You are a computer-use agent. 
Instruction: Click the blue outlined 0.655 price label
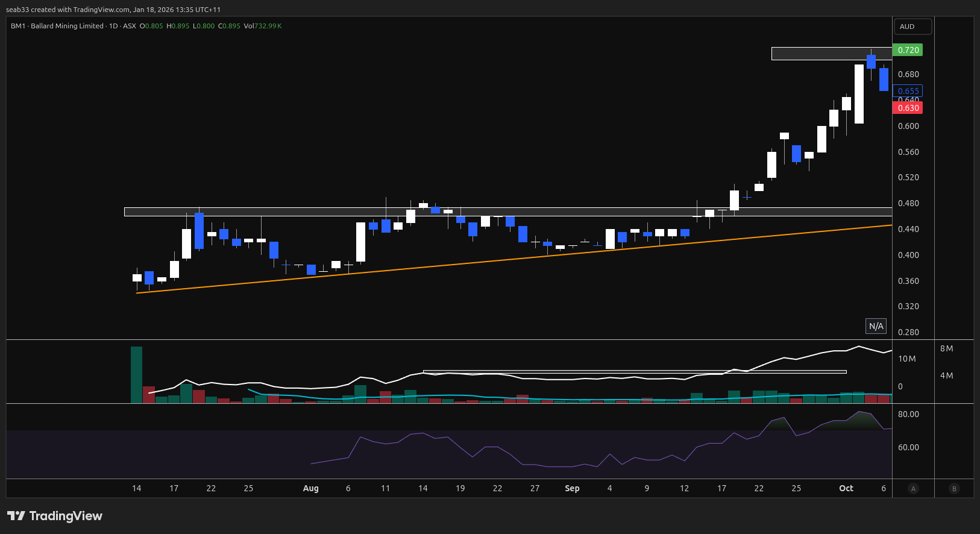coord(908,91)
